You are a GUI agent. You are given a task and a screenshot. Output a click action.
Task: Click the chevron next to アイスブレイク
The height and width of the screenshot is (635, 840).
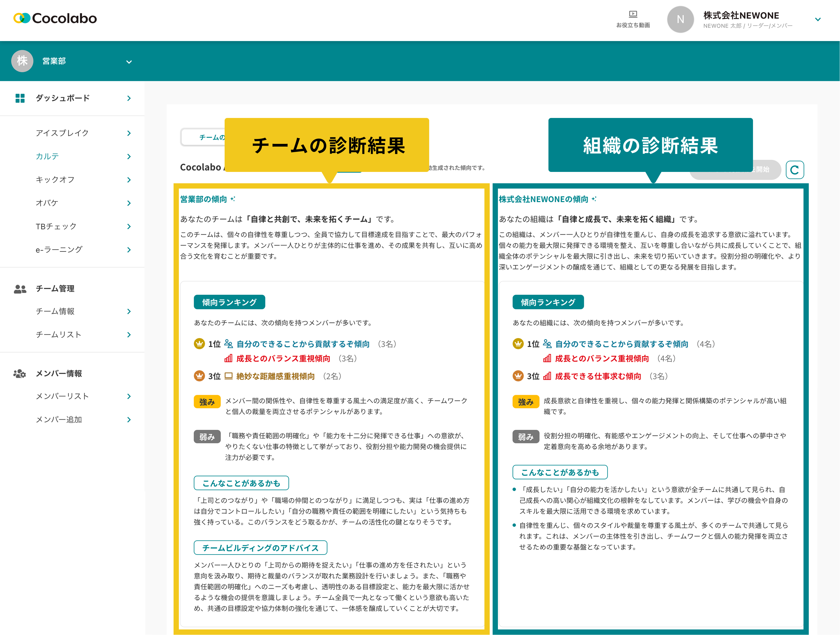(129, 133)
